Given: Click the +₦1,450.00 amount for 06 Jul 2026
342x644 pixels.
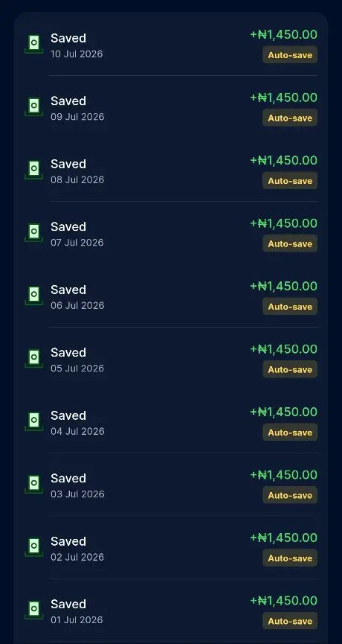Looking at the screenshot, I should coord(284,287).
